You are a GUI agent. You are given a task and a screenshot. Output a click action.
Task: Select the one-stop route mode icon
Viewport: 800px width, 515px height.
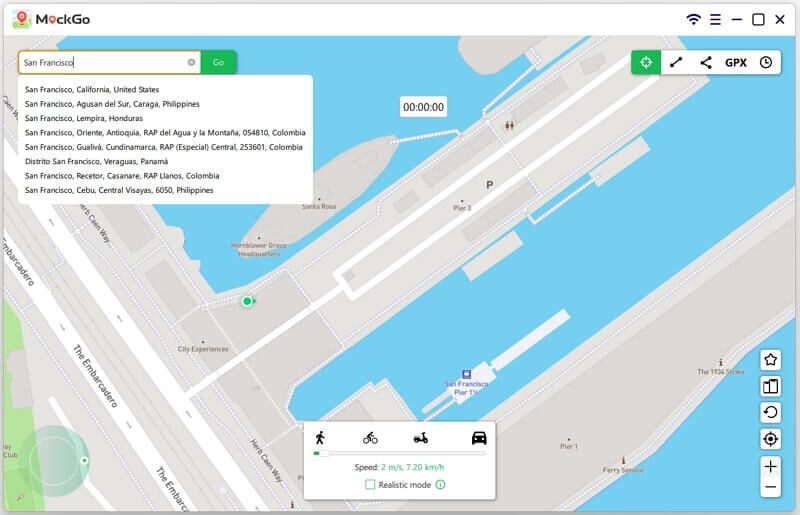click(676, 62)
